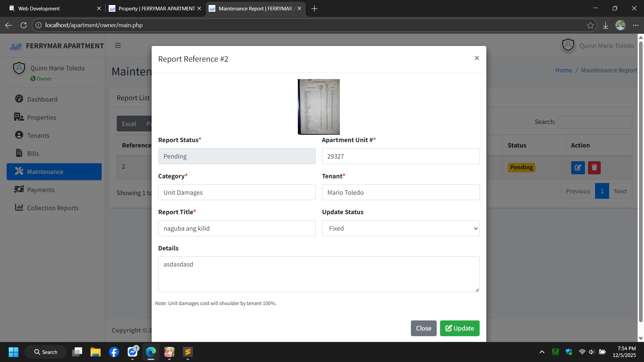Click the green Update button
The width and height of the screenshot is (644, 362).
coord(460,328)
